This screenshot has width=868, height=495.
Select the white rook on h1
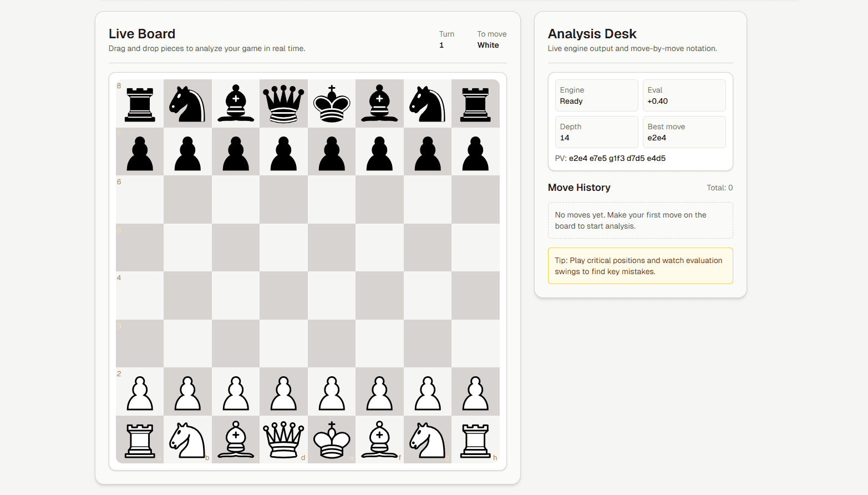[475, 440]
